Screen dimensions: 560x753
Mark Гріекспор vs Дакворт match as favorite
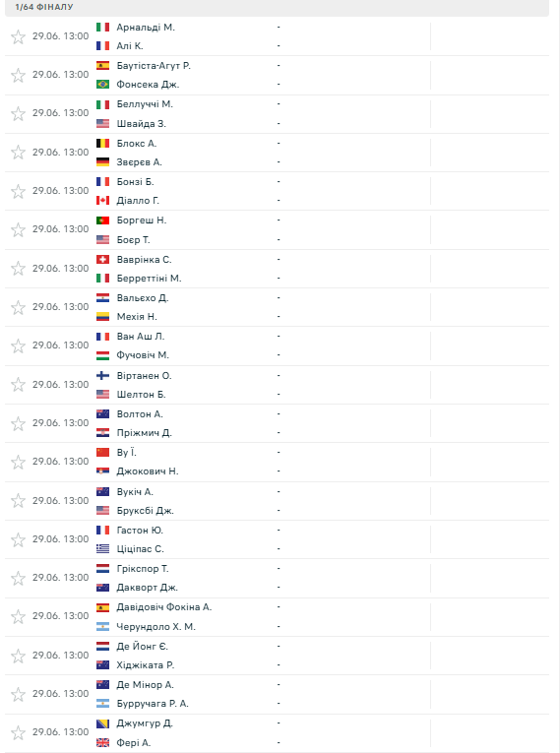click(18, 578)
